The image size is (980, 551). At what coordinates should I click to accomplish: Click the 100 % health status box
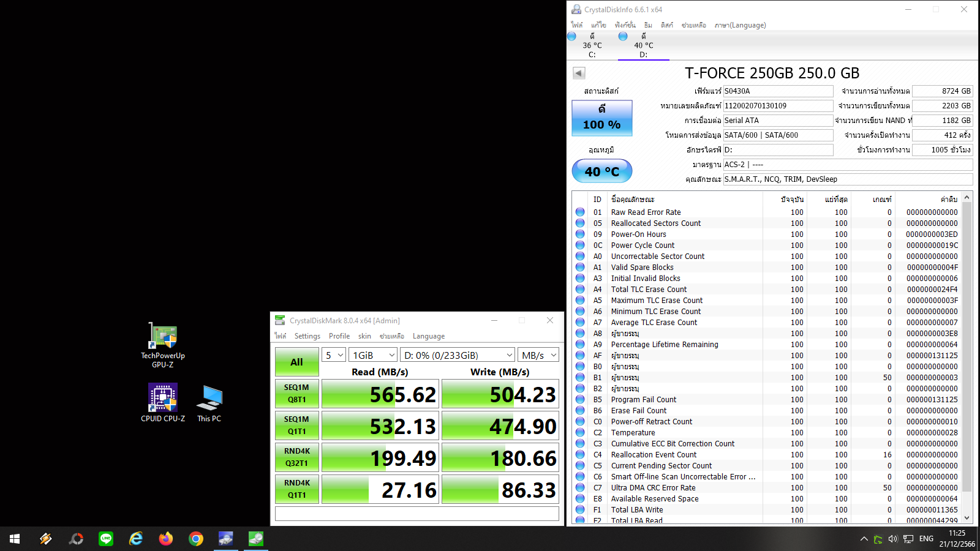point(601,118)
